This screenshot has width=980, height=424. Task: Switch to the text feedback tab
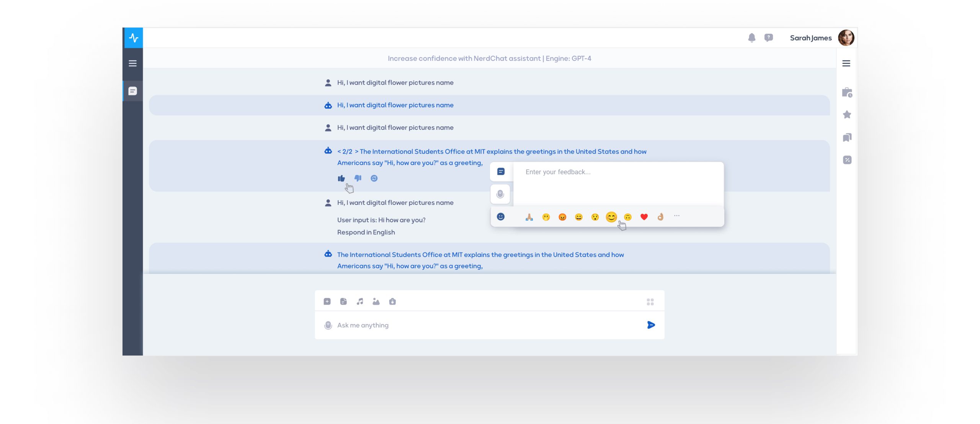pyautogui.click(x=501, y=172)
